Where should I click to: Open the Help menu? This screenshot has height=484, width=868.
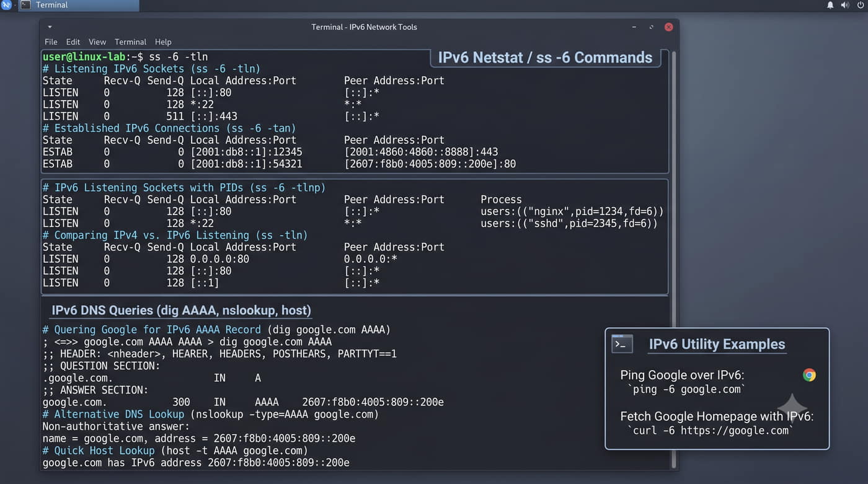163,42
